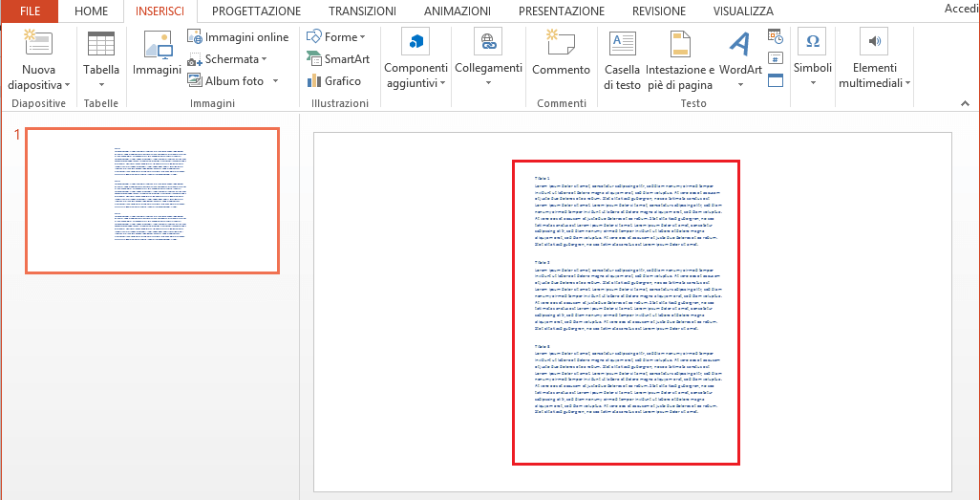Insert slide number icon
The image size is (980, 500).
click(775, 58)
